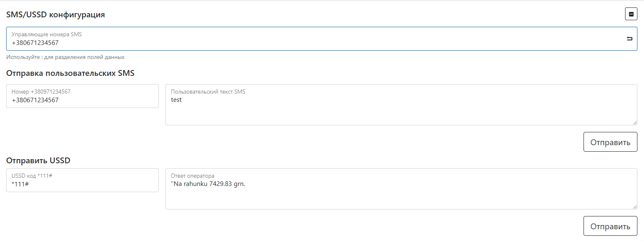Click the word test in SMS text
644x242 pixels.
pyautogui.click(x=176, y=100)
